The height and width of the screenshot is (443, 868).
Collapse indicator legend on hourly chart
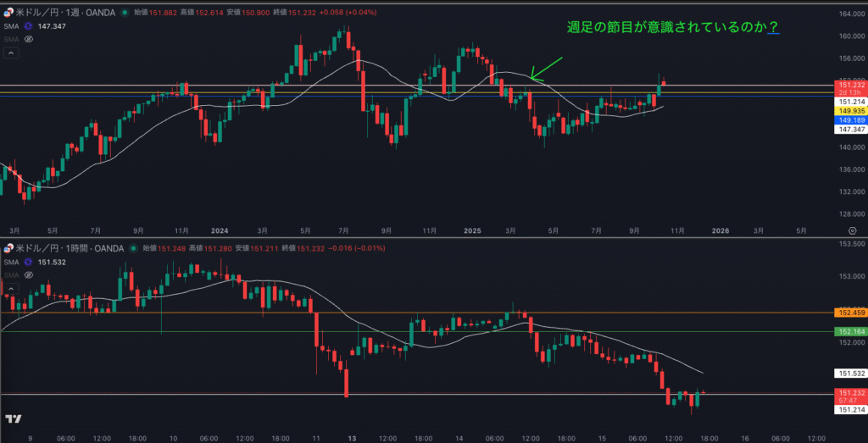click(11, 287)
